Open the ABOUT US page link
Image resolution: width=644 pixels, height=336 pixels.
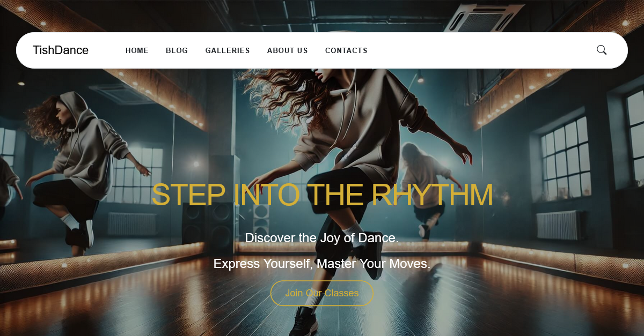click(288, 50)
